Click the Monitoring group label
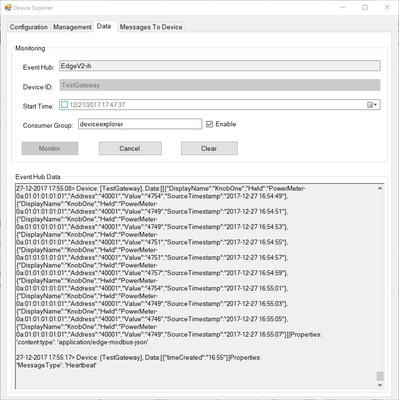The width and height of the screenshot is (399, 400). (x=30, y=48)
